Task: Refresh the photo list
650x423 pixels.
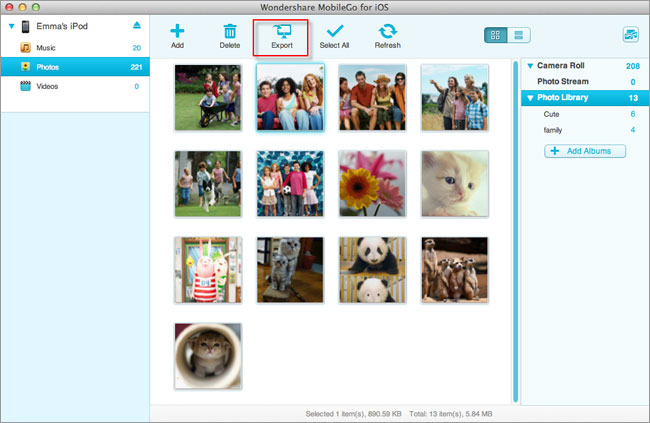Action: 388,37
